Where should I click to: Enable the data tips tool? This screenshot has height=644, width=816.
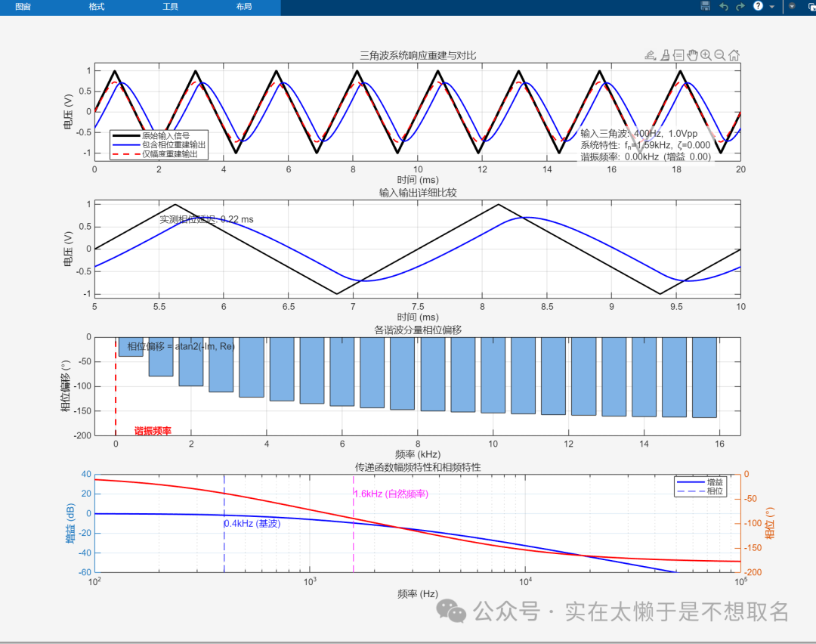click(x=678, y=55)
